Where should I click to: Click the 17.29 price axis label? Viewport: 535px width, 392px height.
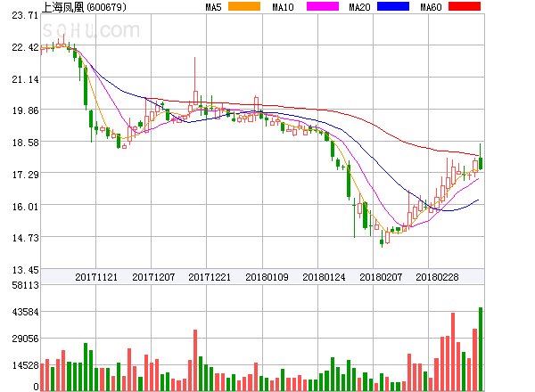(25, 175)
